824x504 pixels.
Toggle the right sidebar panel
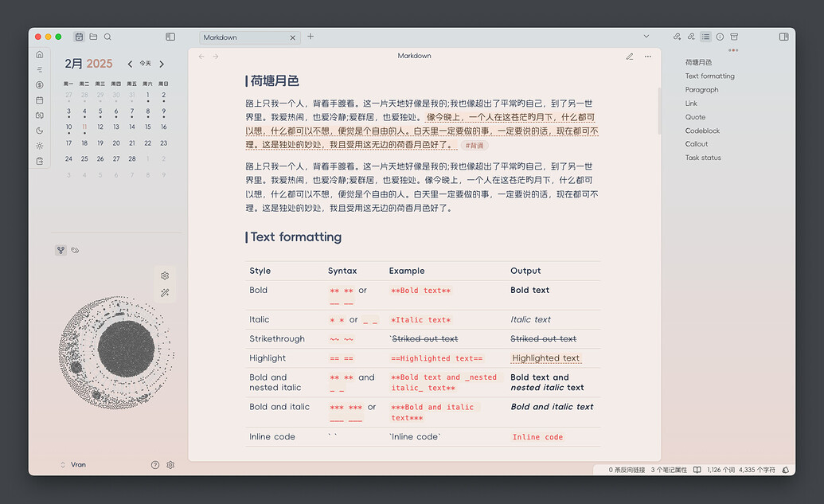pos(783,37)
